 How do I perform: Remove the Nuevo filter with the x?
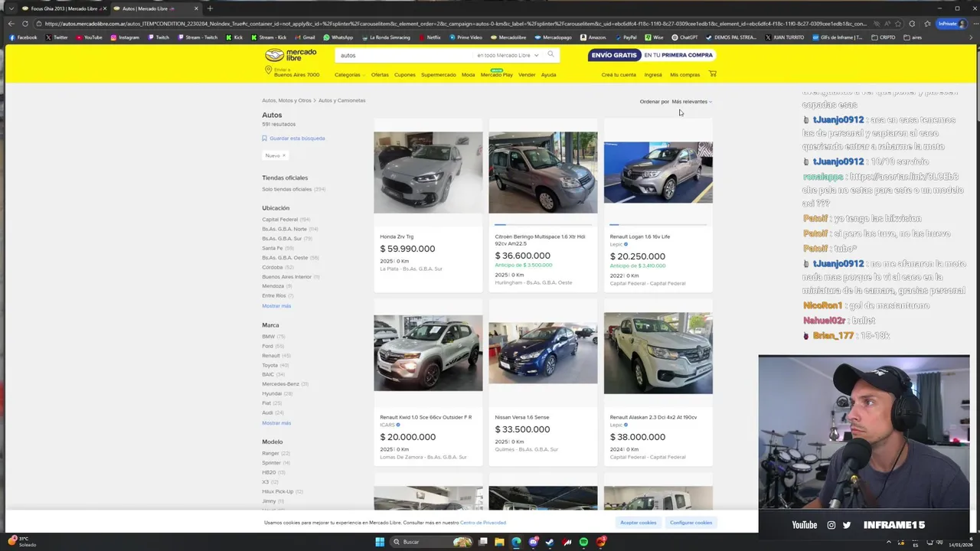pyautogui.click(x=283, y=155)
